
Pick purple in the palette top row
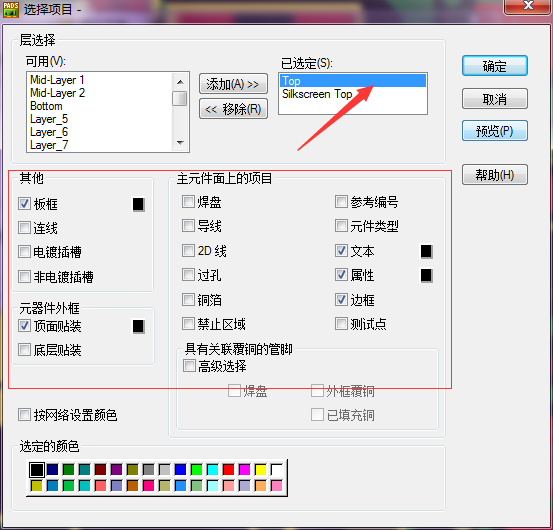pyautogui.click(x=116, y=470)
